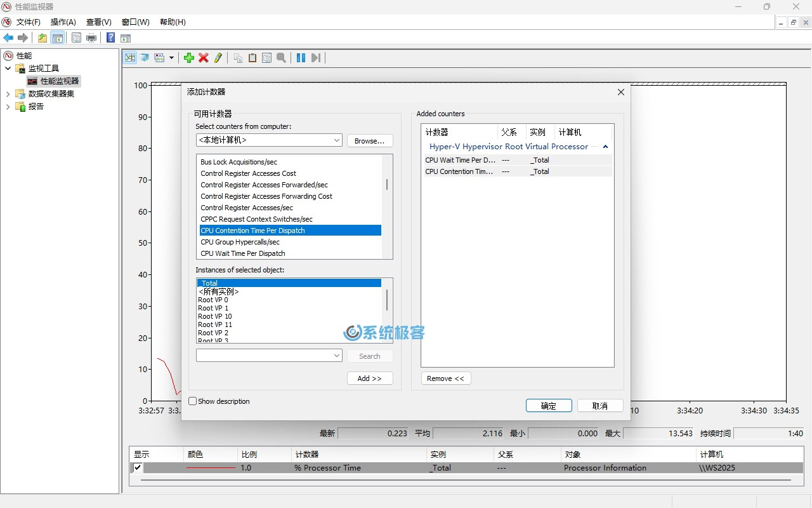Click the red color line for % Processor Time

click(211, 468)
